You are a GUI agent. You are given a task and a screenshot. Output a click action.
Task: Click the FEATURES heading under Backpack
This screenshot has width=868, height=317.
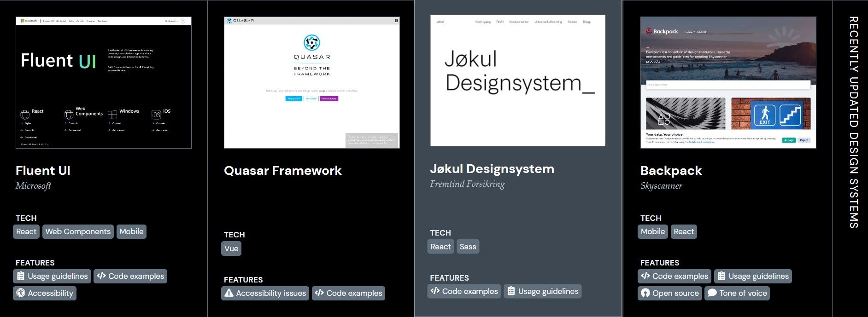tap(660, 263)
